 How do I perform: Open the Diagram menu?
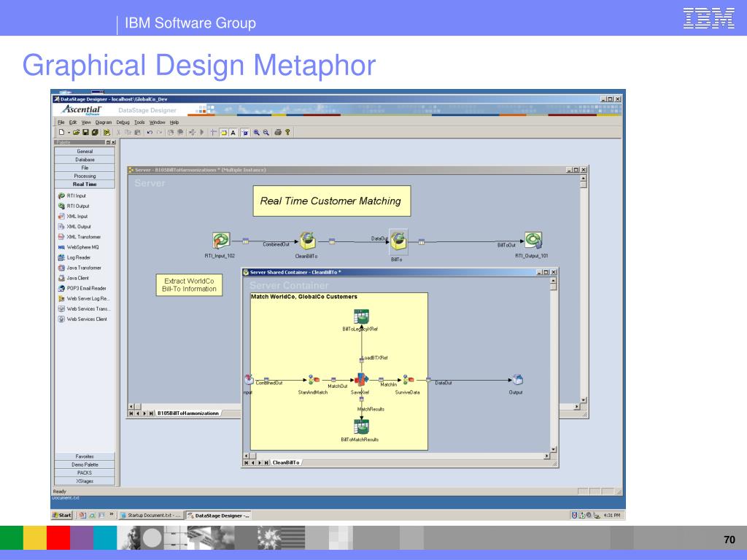point(104,122)
